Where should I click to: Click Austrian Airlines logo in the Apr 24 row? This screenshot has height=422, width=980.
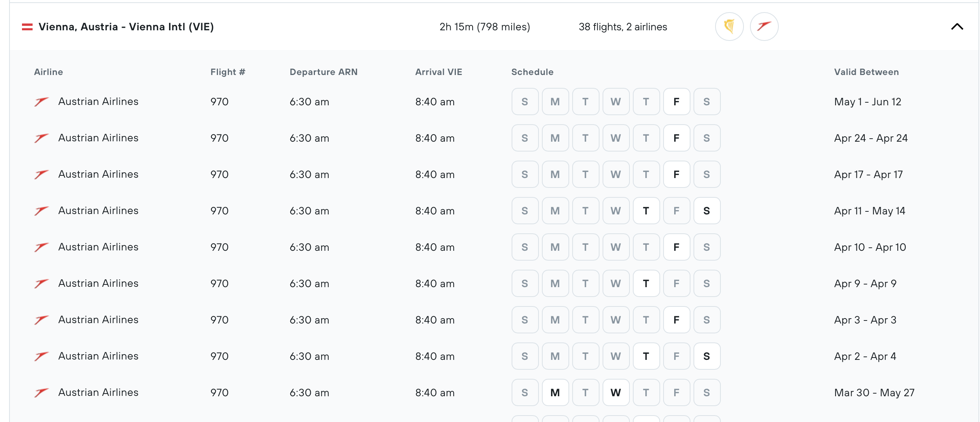[41, 138]
